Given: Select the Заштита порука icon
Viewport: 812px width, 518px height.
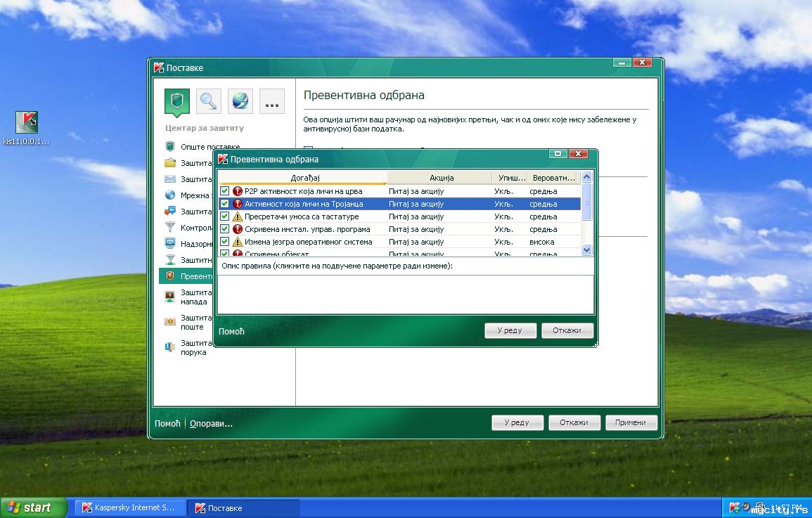Looking at the screenshot, I should coord(170,347).
